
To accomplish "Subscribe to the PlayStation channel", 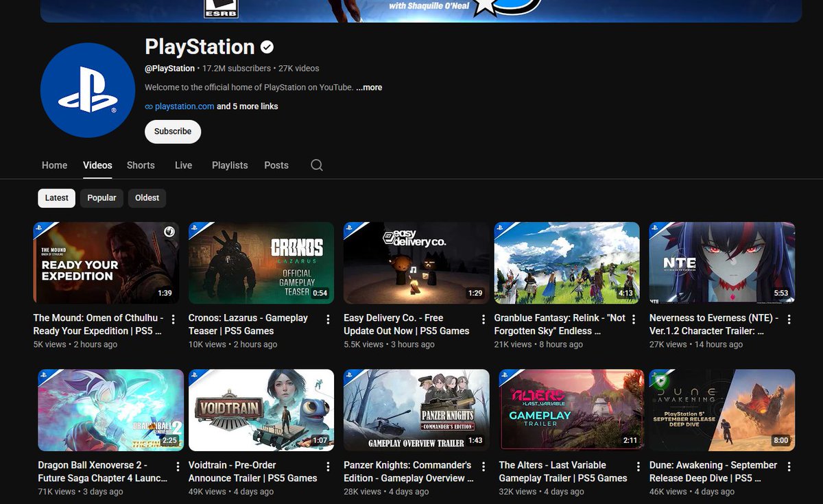I will click(x=173, y=132).
